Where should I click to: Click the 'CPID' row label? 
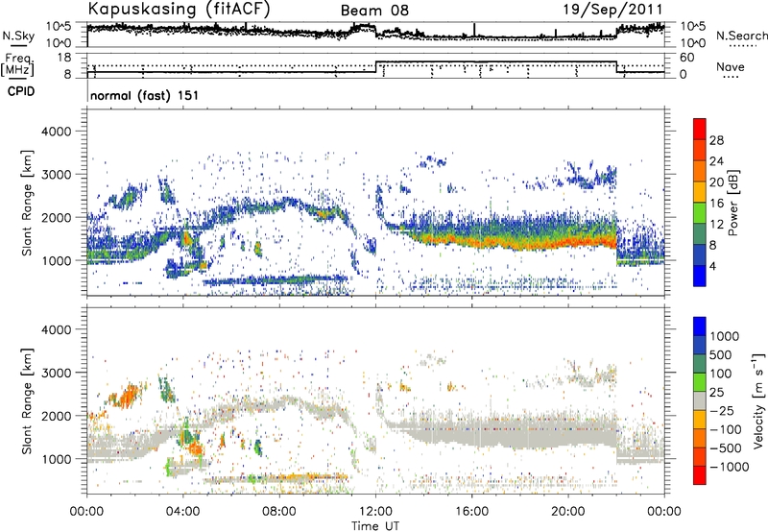[x=21, y=91]
